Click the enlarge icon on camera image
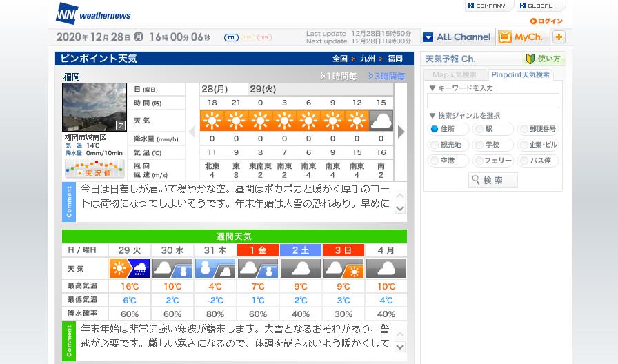This screenshot has height=364, width=618. pyautogui.click(x=121, y=125)
